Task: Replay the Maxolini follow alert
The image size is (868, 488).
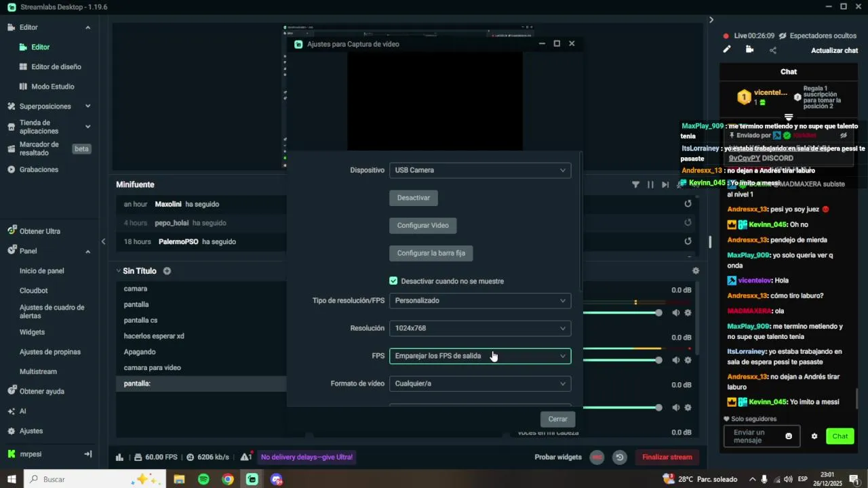Action: 688,204
